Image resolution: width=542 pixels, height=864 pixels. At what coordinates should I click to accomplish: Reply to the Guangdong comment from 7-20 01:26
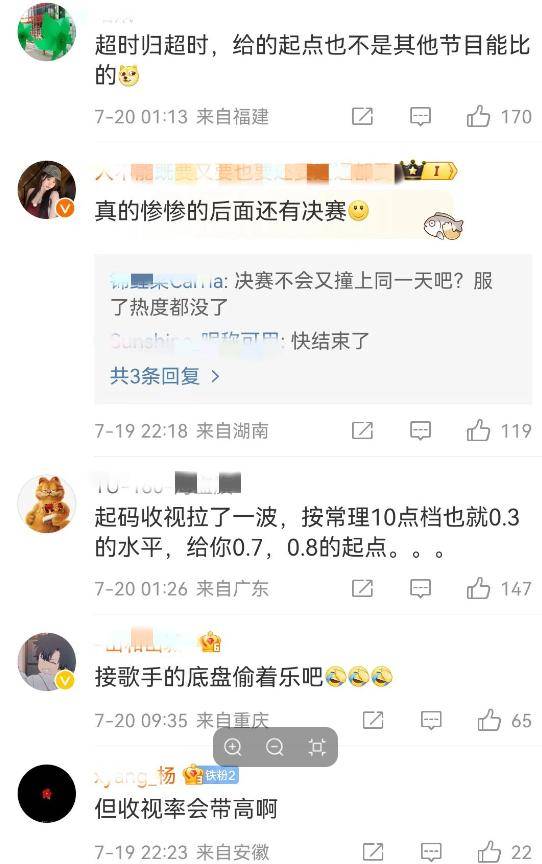click(x=420, y=588)
